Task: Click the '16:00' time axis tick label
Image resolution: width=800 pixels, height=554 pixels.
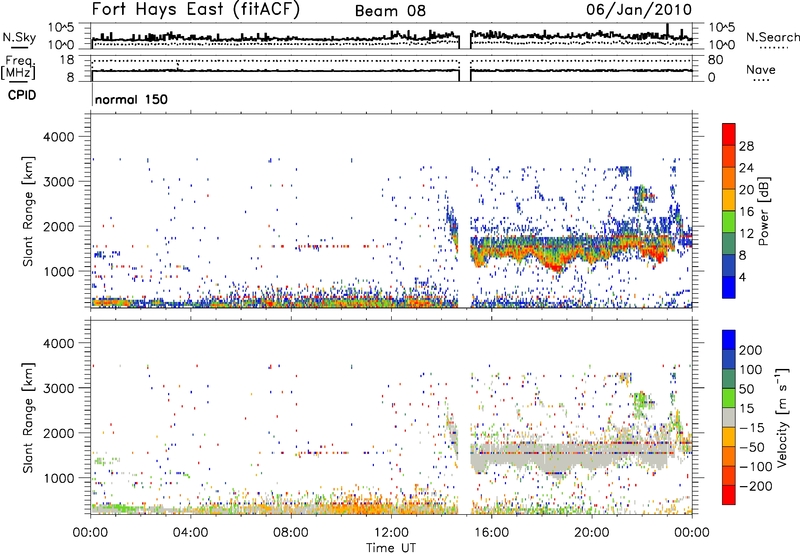Action: pos(491,533)
